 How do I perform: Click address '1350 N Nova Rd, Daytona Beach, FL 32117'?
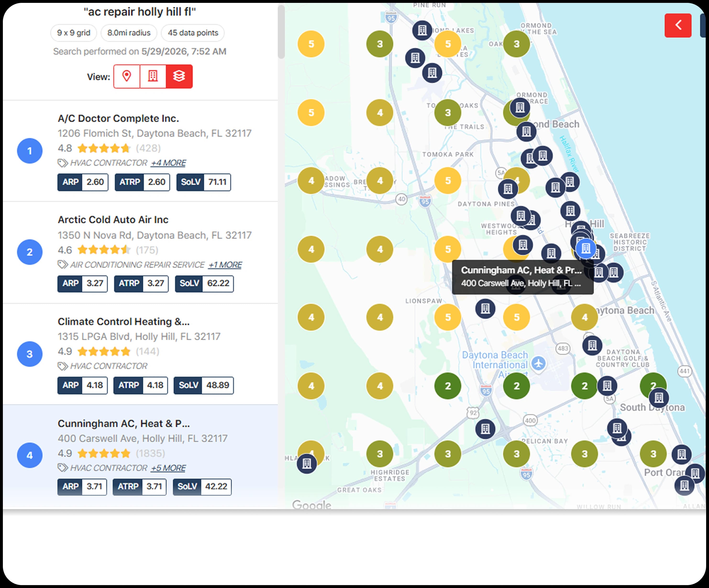155,235
